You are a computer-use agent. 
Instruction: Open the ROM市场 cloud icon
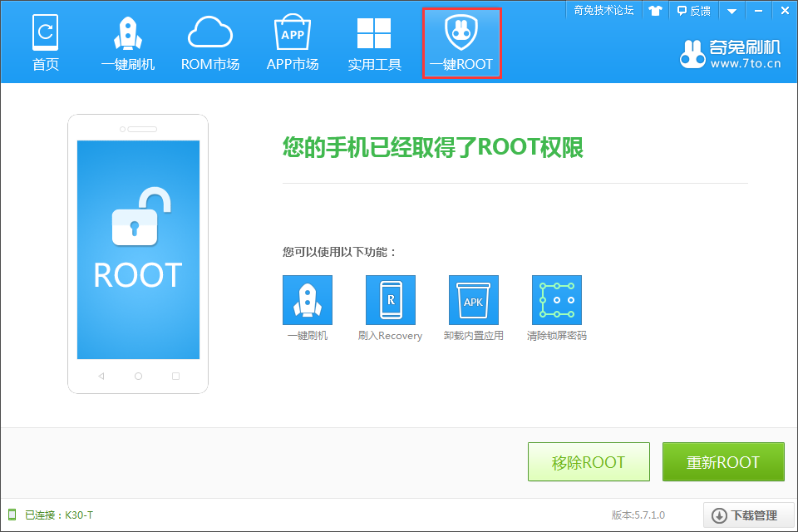(x=210, y=42)
